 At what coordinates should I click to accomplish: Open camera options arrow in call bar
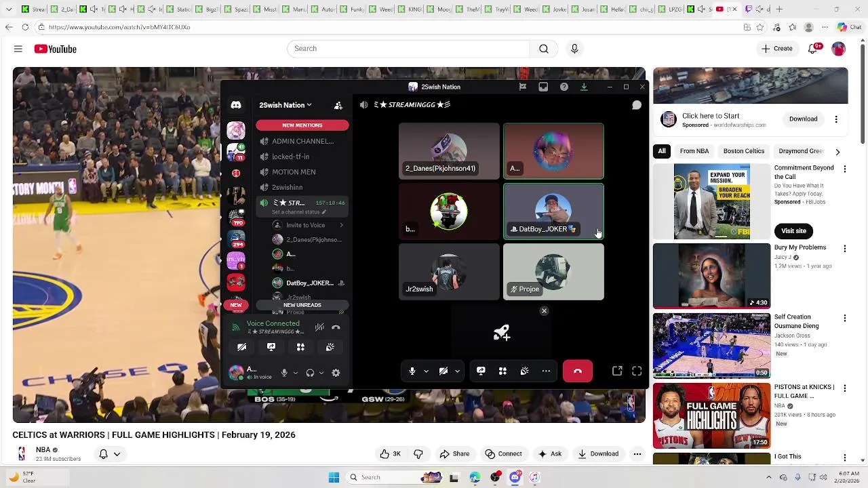[x=457, y=371]
